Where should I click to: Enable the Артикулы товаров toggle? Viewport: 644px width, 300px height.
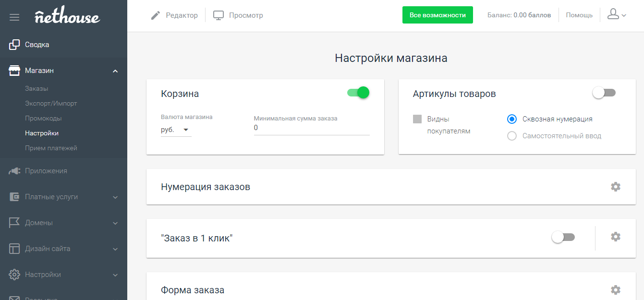click(x=604, y=92)
